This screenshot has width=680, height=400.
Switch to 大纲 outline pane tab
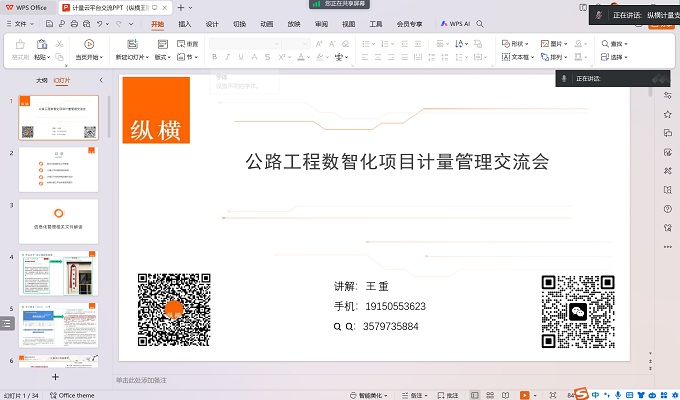[42, 80]
